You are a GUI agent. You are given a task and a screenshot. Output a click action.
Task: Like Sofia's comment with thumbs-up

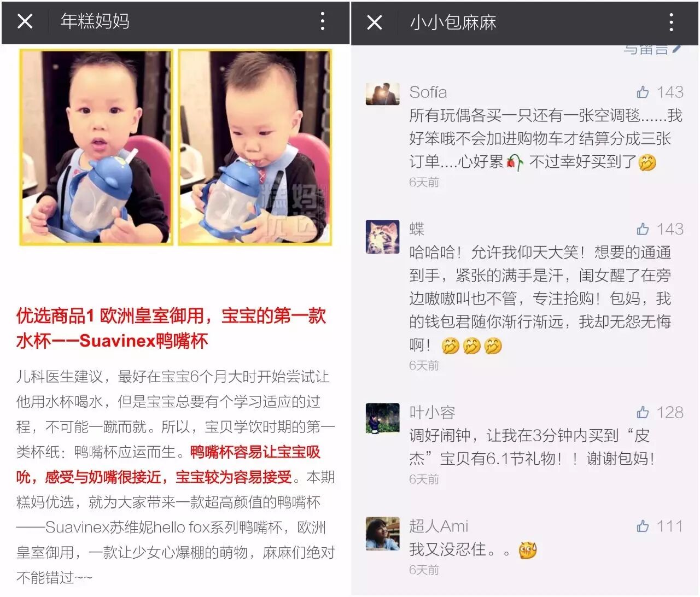click(643, 92)
